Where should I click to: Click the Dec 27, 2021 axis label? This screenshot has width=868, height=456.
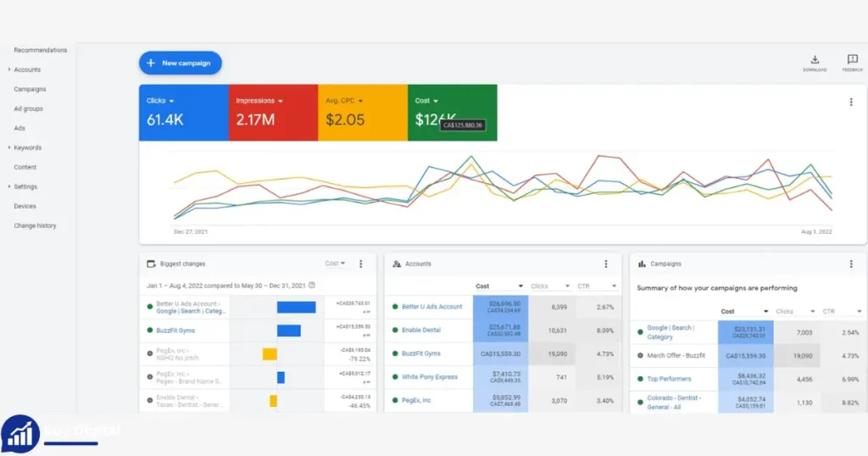point(191,232)
